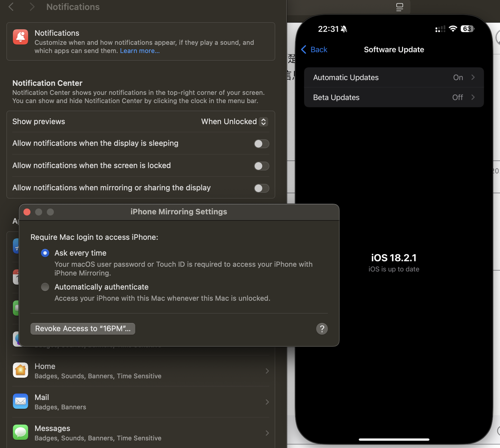Click the Learn more link
Screen dimensions: 500x448
pos(140,51)
